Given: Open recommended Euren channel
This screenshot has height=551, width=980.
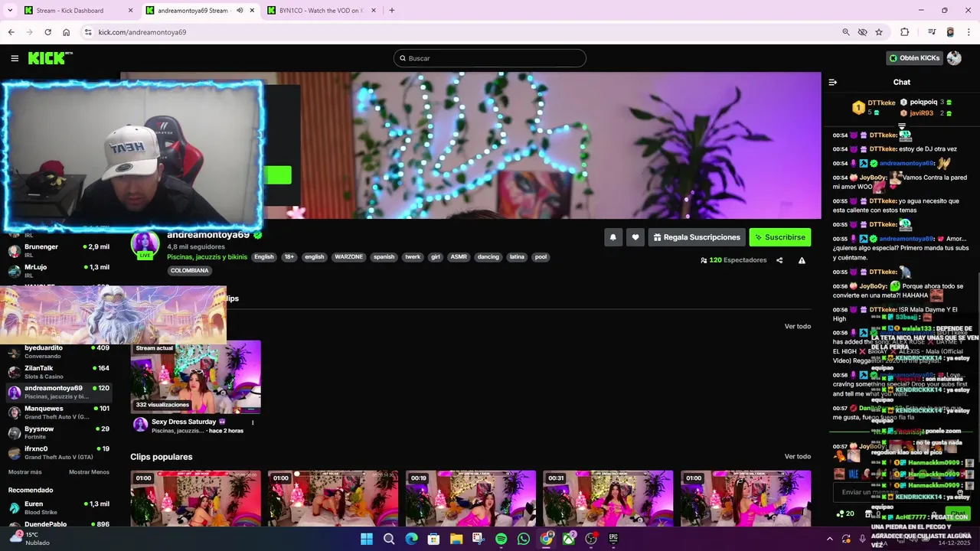Looking at the screenshot, I should point(59,507).
